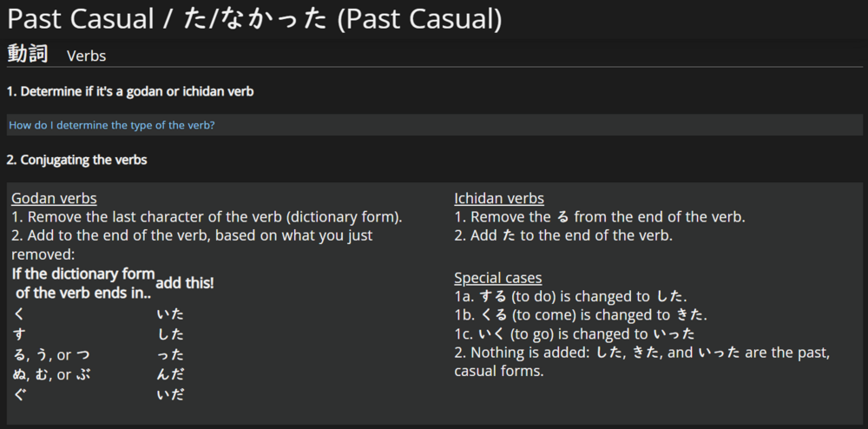This screenshot has width=868, height=429.
Task: Click the 動詞 kanji heading
Action: 28,54
